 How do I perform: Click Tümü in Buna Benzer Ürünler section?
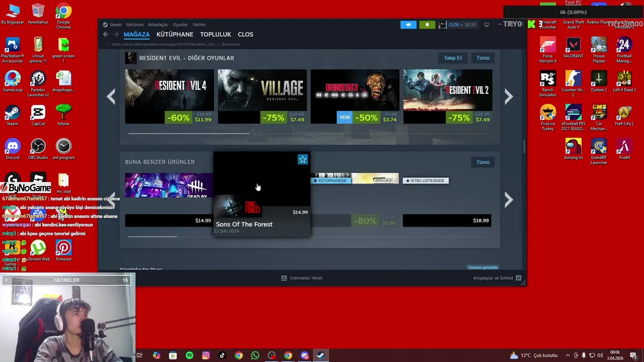pos(483,162)
